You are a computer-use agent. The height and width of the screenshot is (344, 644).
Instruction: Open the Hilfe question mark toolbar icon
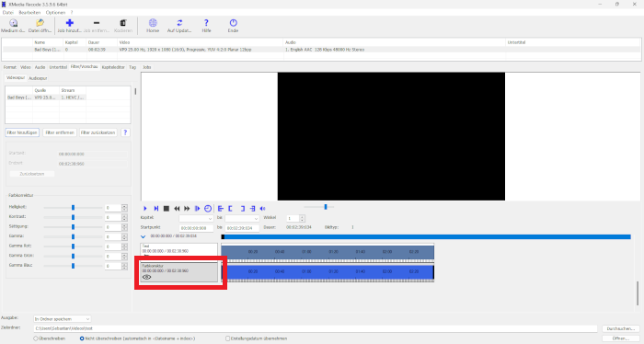[x=206, y=23]
